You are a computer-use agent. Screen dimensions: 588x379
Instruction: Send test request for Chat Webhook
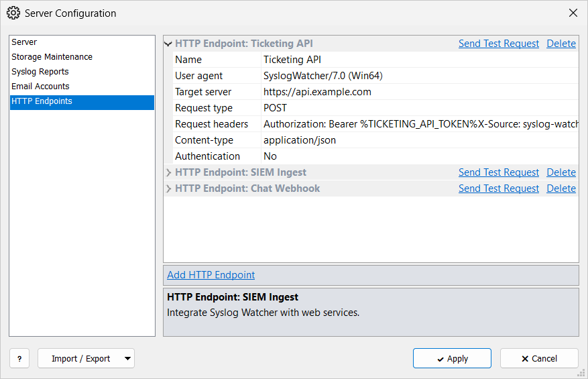tap(499, 188)
